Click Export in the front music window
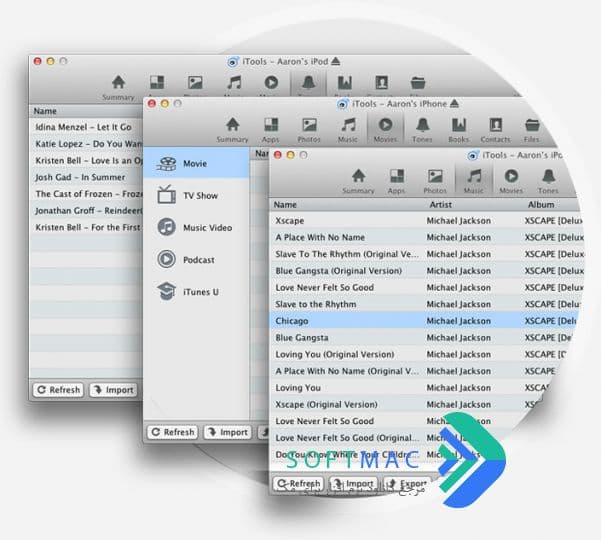This screenshot has height=540, width=601. 408,484
